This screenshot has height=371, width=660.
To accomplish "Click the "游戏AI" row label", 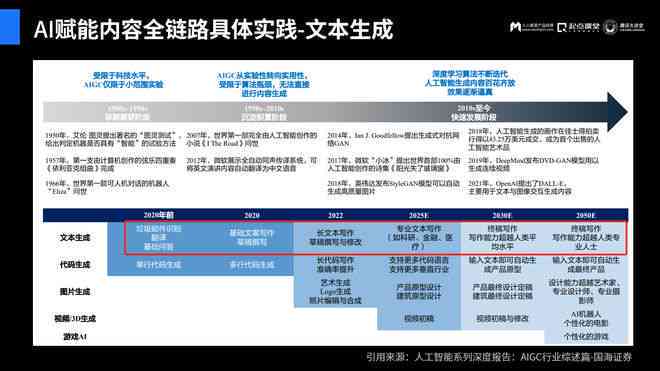I will tap(75, 336).
